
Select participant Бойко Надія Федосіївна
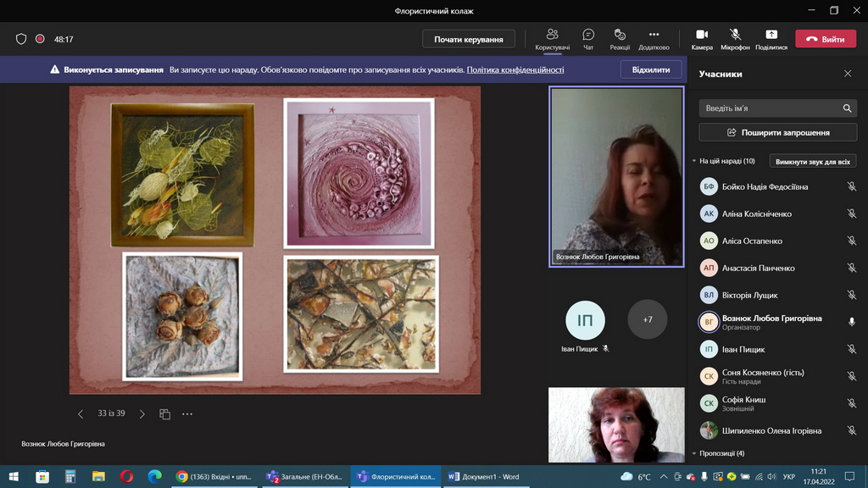(778, 187)
